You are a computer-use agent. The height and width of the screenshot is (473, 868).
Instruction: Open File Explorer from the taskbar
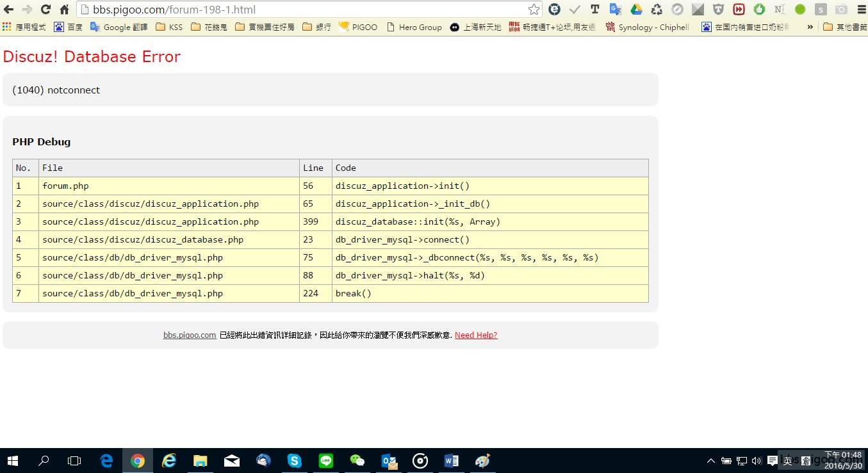(201, 461)
